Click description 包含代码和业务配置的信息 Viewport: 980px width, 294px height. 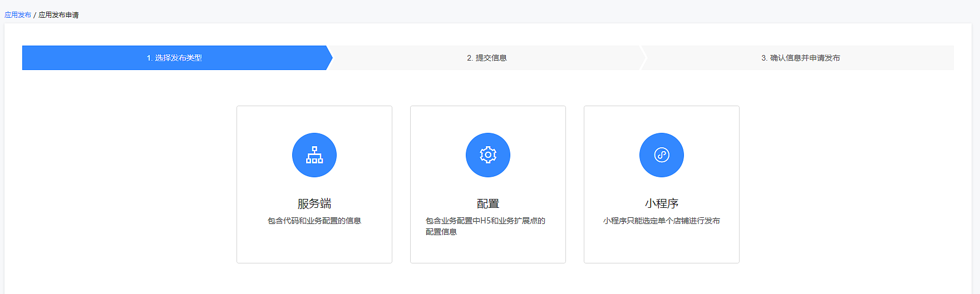point(314,221)
